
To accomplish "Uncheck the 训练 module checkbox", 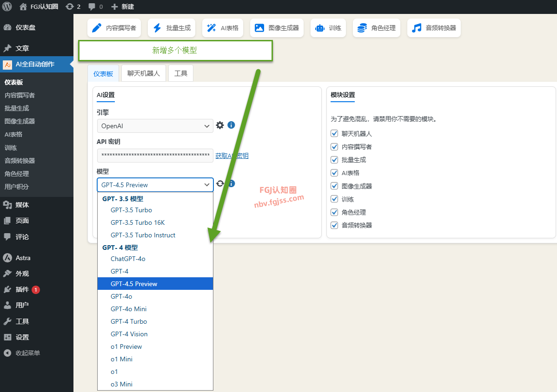I will (x=334, y=199).
